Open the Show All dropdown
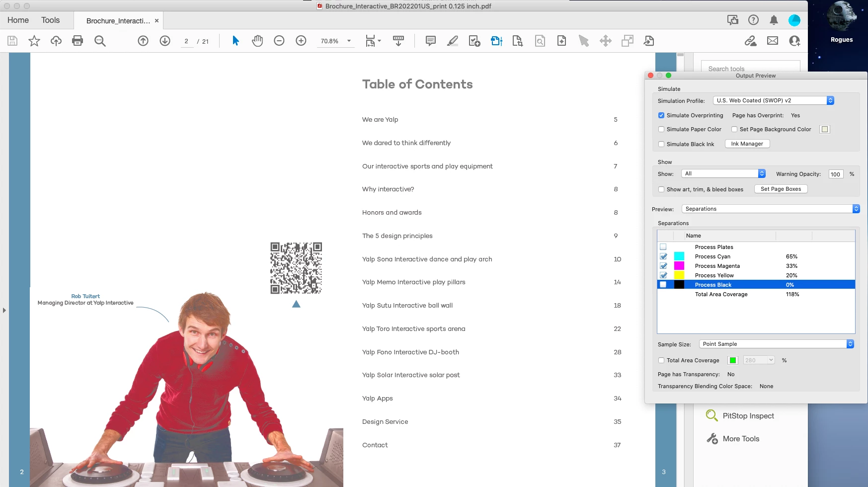Screen dimensions: 868x487 point(723,173)
